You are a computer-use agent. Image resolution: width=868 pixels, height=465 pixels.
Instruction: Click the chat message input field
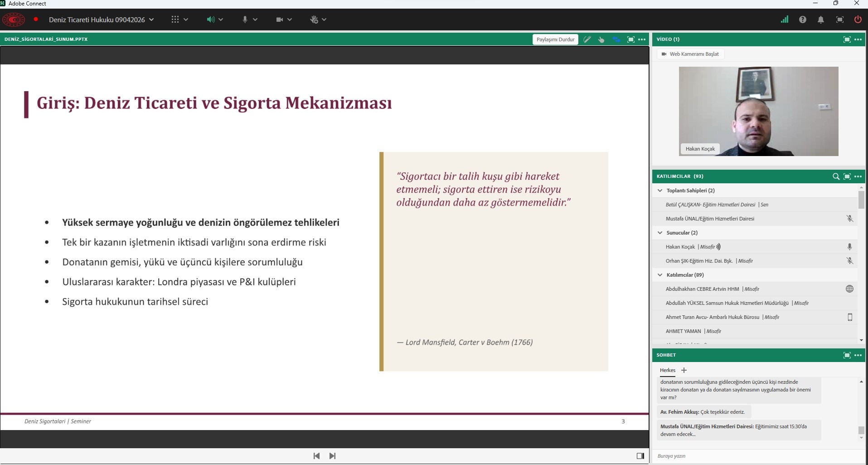752,456
